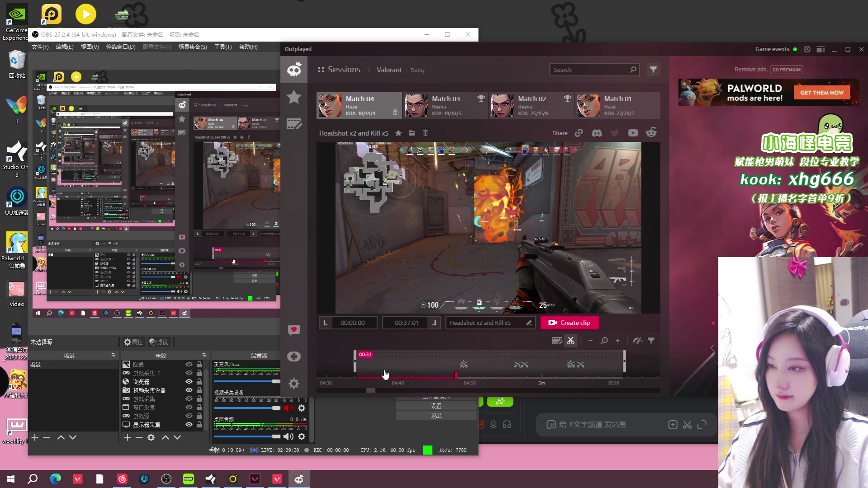The height and width of the screenshot is (488, 868).
Task: Select the Match 01 Raze session card
Action: point(618,106)
